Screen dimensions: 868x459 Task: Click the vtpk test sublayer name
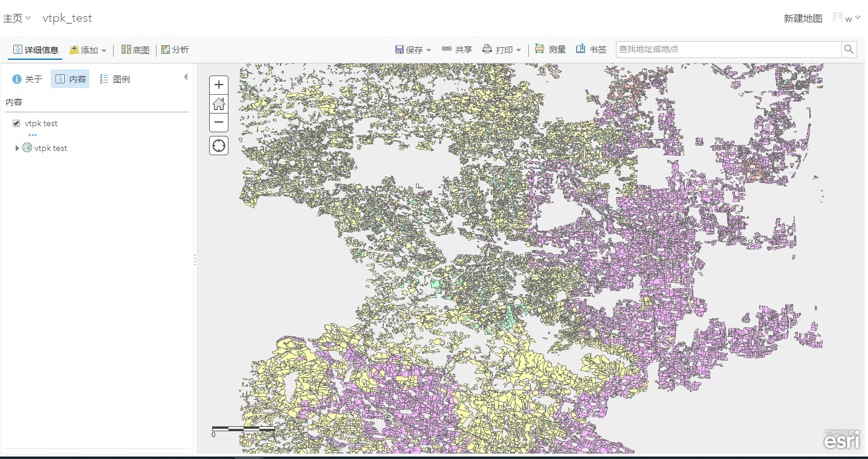[x=51, y=148]
